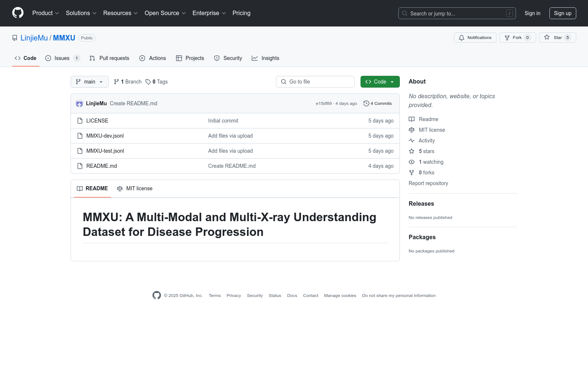Open the MMXU-test.jsonl file
Screen dimensions: 588x368
tap(105, 151)
